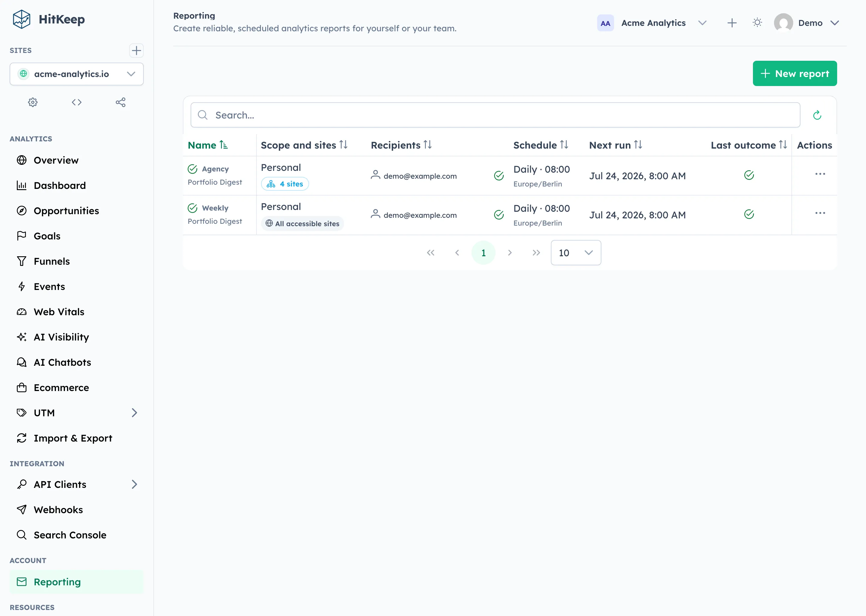Click demo@example.com in Weekly row
The image size is (866, 616).
[420, 215]
